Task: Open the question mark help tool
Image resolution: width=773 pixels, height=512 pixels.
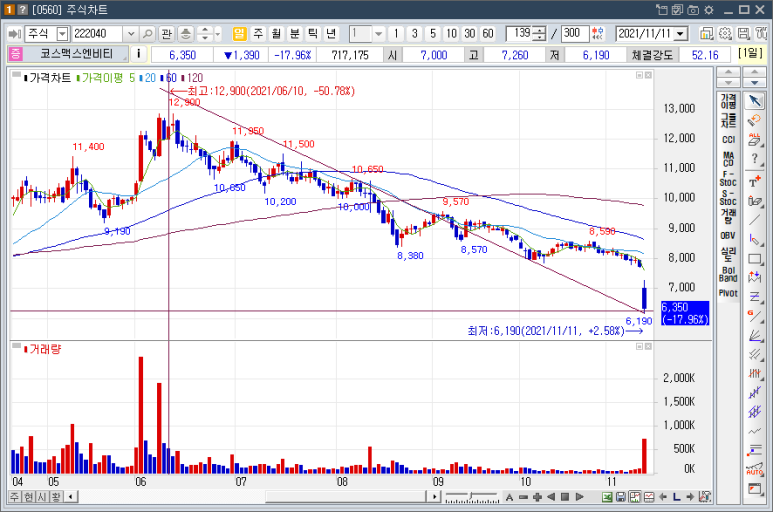Action: point(754,159)
